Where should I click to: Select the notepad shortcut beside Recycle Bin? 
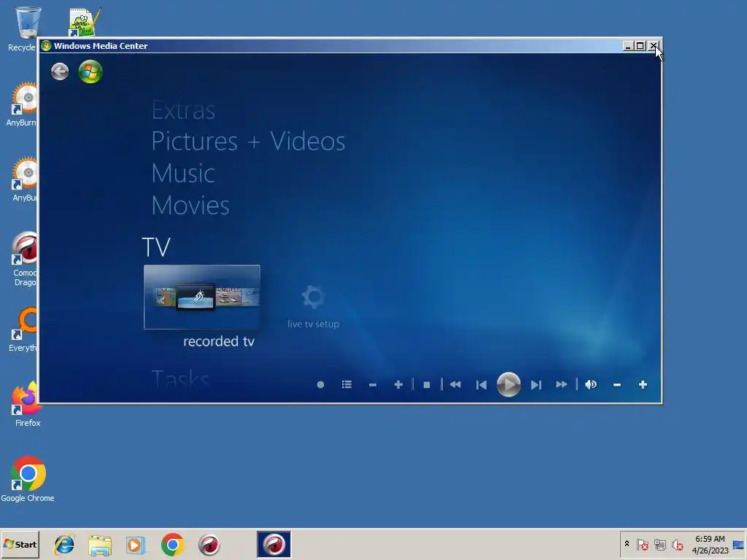tap(85, 22)
